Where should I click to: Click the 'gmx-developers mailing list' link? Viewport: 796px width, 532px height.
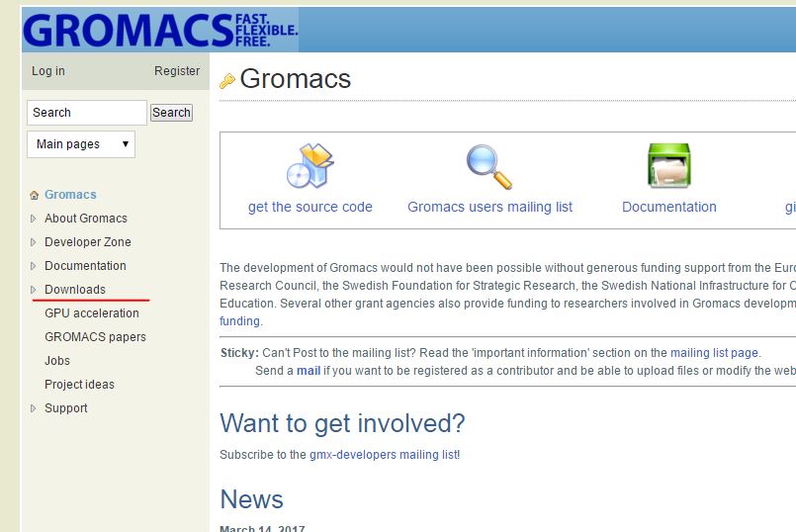[384, 454]
